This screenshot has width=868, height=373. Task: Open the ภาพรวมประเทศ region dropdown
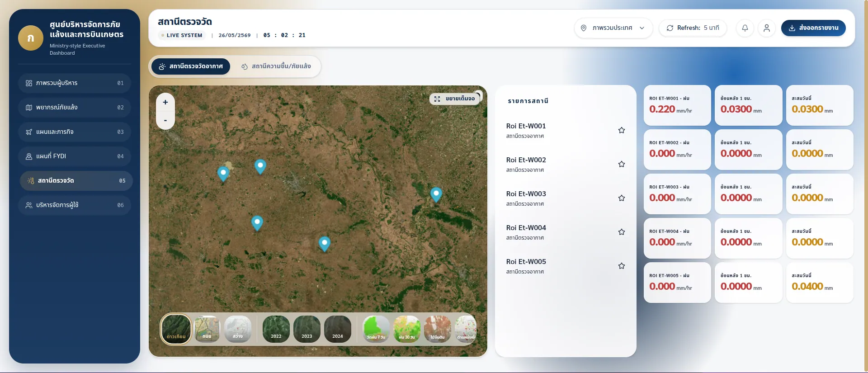613,28
